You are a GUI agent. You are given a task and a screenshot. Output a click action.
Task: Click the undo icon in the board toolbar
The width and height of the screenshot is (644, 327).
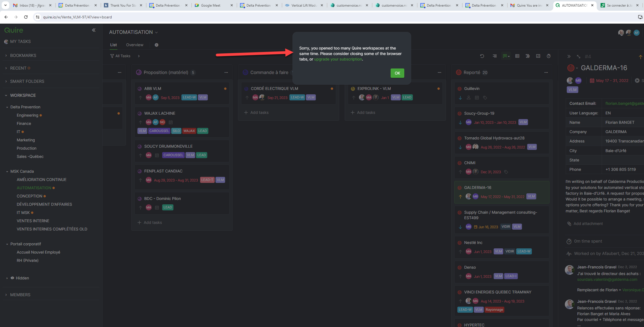pyautogui.click(x=482, y=56)
